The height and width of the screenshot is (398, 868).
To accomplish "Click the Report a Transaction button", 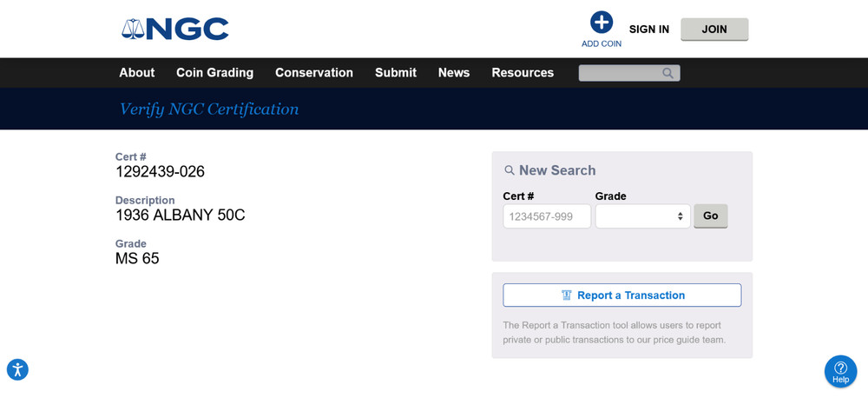I will [622, 295].
